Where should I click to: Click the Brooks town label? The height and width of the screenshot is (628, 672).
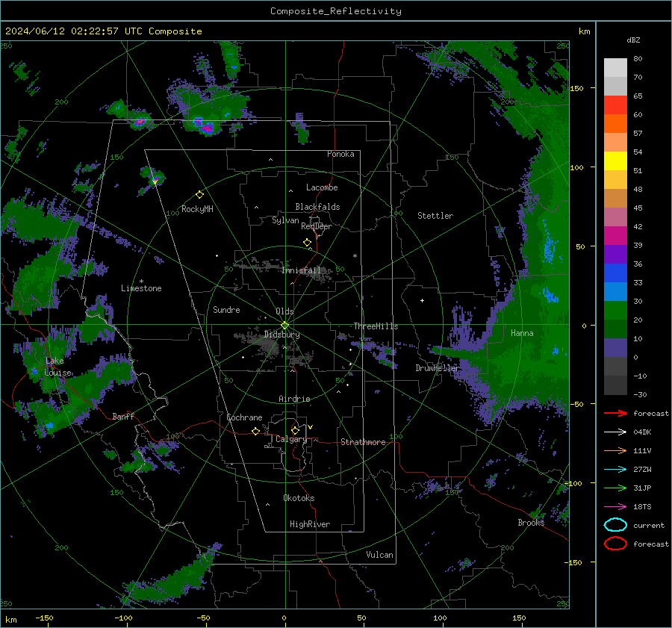pyautogui.click(x=531, y=523)
